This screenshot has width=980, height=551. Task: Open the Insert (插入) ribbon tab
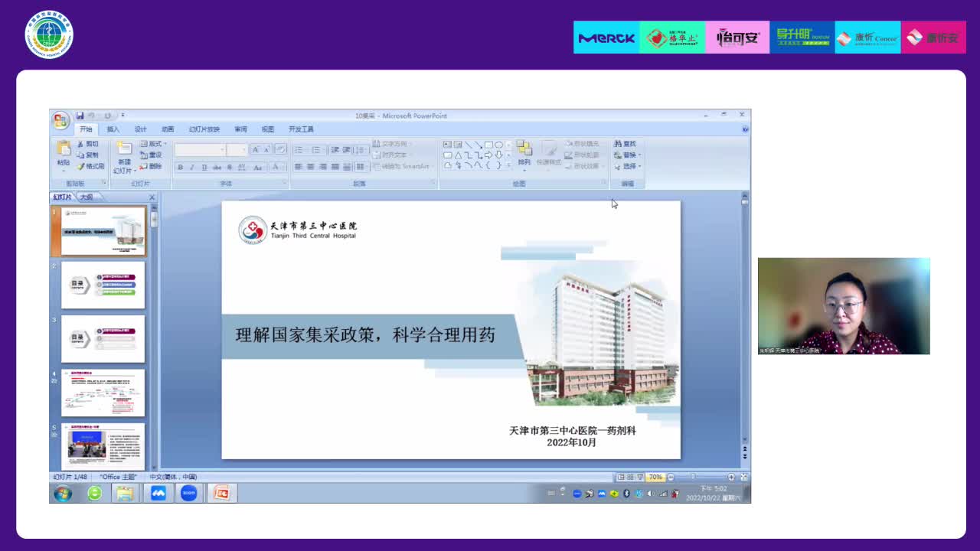[113, 129]
